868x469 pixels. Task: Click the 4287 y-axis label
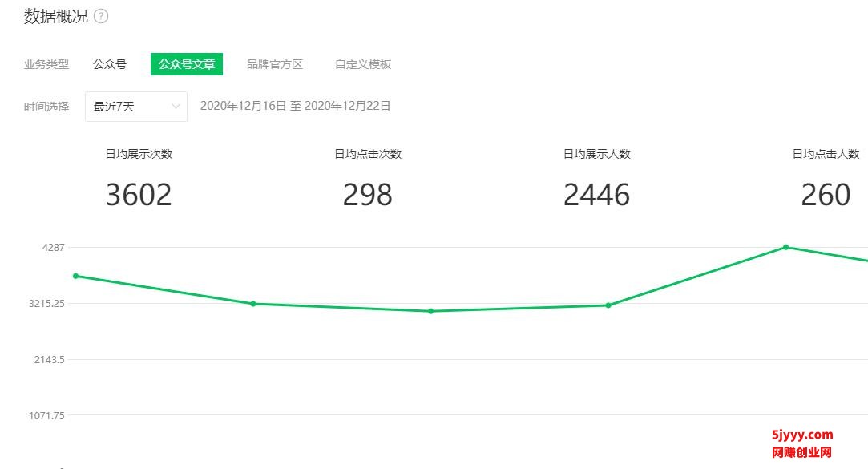click(x=53, y=248)
